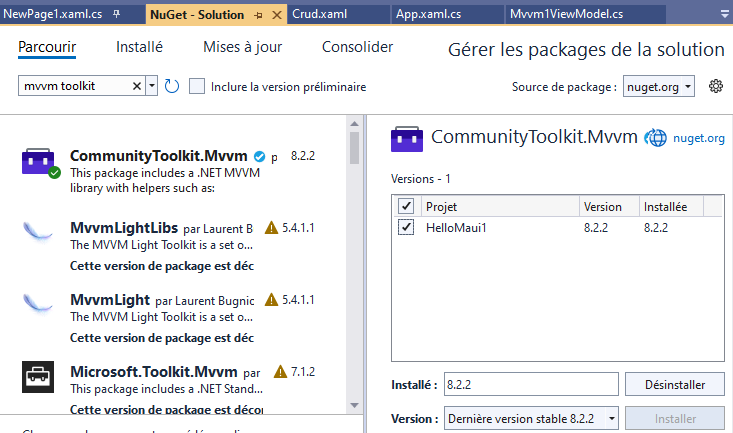Click the package list scroll down arrow
Screen dimensions: 733x433
pyautogui.click(x=354, y=405)
